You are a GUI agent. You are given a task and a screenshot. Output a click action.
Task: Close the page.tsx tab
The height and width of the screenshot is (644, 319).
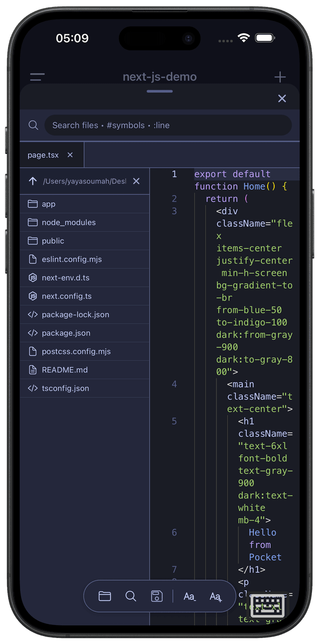pyautogui.click(x=69, y=154)
